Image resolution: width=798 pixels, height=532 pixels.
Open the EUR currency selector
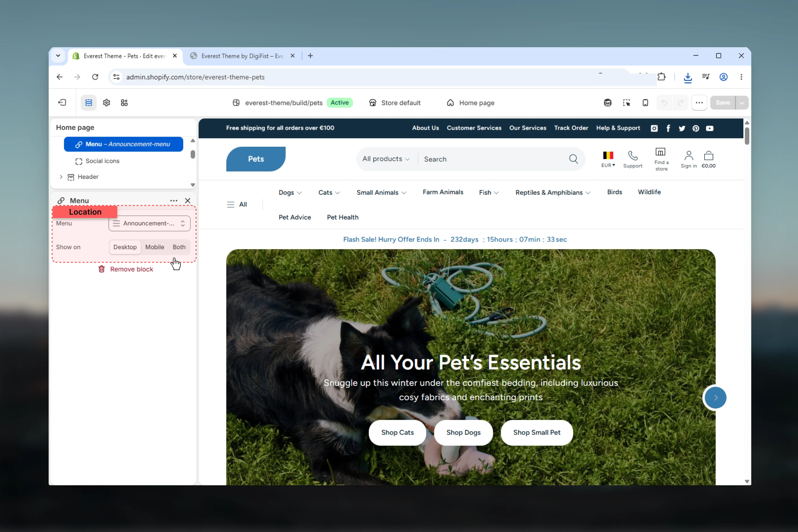pyautogui.click(x=608, y=159)
